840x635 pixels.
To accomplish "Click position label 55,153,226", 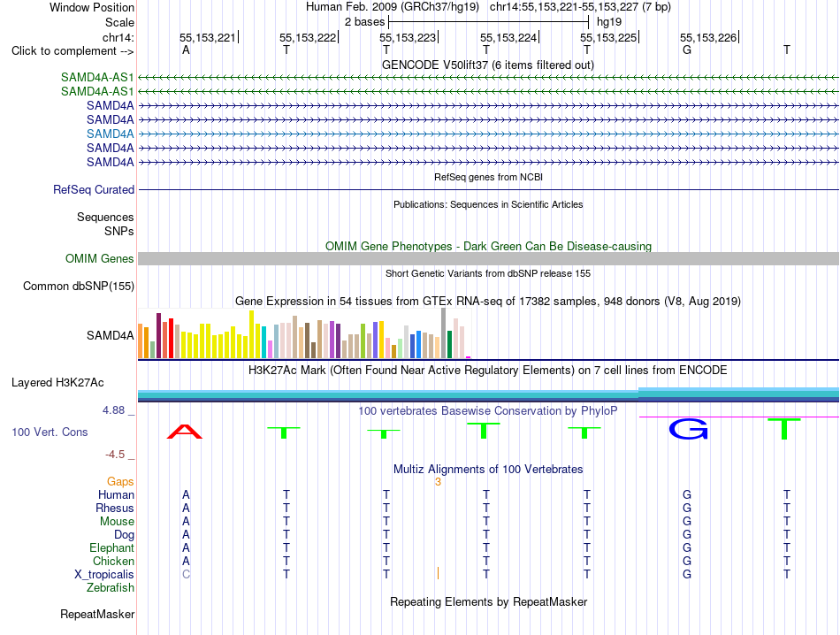I will coord(708,37).
